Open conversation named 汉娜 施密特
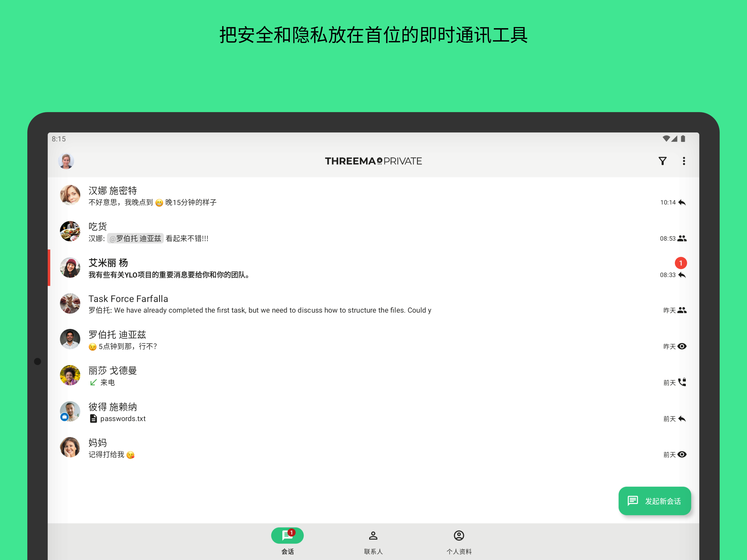This screenshot has height=560, width=747. tap(113, 191)
